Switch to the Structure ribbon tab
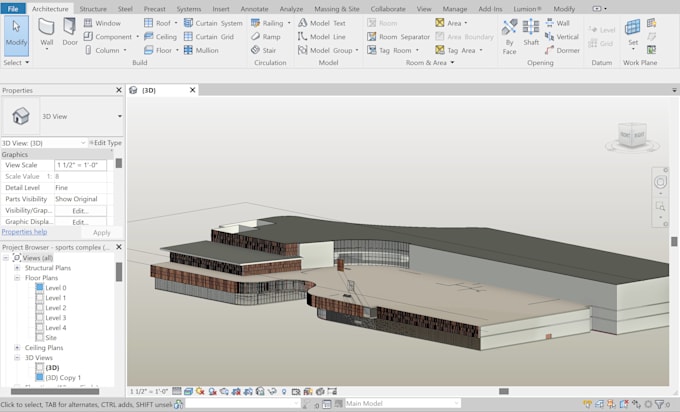The image size is (680, 412). (x=93, y=9)
